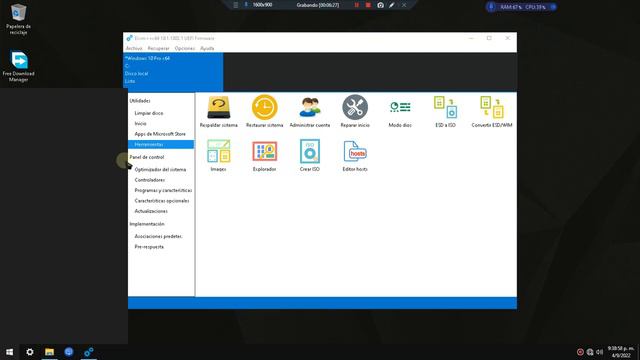
Task: Open the Editor hosts tool
Action: pyautogui.click(x=355, y=155)
